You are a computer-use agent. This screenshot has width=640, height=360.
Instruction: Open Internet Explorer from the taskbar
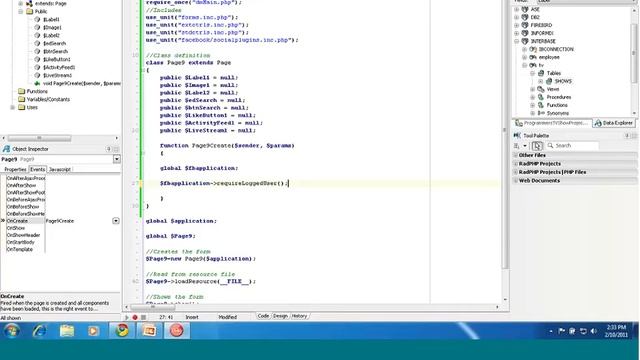coord(40,331)
